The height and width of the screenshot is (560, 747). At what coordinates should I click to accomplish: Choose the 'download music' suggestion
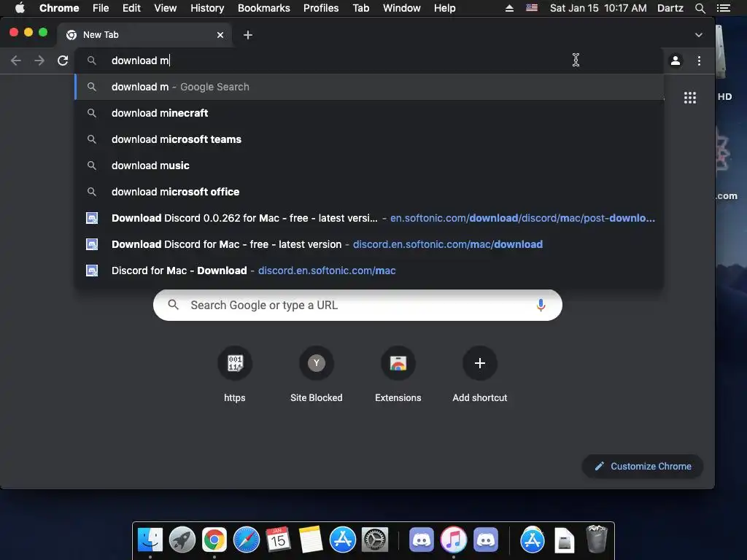point(369,166)
